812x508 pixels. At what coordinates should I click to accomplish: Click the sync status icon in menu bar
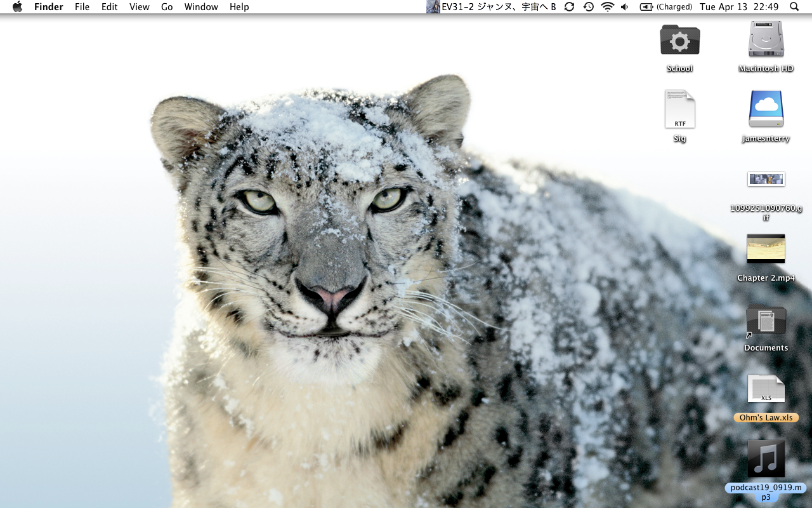[569, 7]
